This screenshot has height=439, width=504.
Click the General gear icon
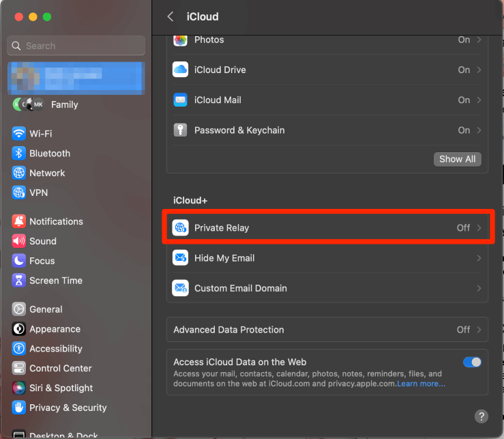(x=19, y=309)
